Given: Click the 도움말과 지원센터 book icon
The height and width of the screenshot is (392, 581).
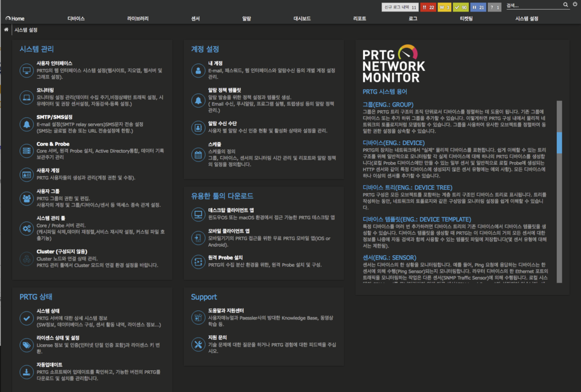Looking at the screenshot, I should point(199,318).
